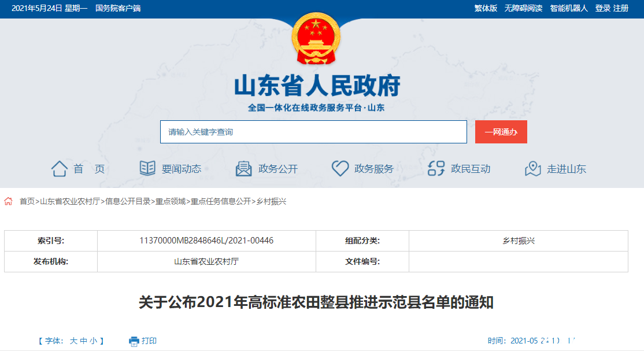Set font size to 中 (medium)

coord(83,341)
